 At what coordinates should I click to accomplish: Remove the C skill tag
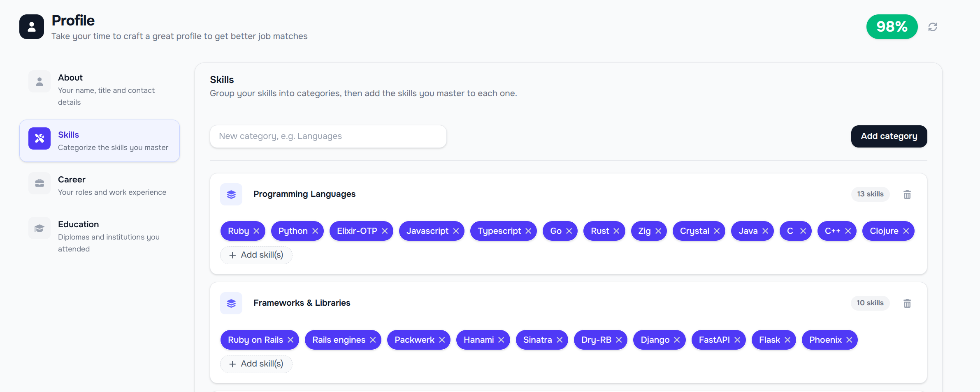point(803,231)
